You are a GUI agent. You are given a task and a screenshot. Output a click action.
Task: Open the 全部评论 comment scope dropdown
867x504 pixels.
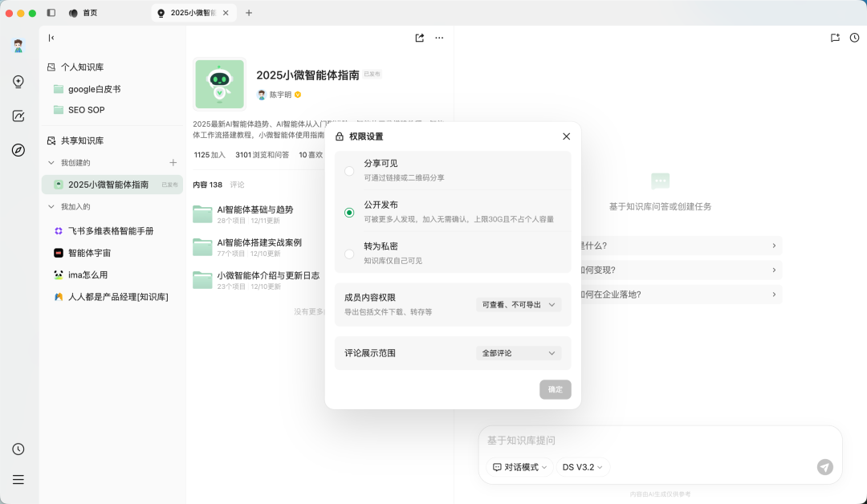pos(518,353)
